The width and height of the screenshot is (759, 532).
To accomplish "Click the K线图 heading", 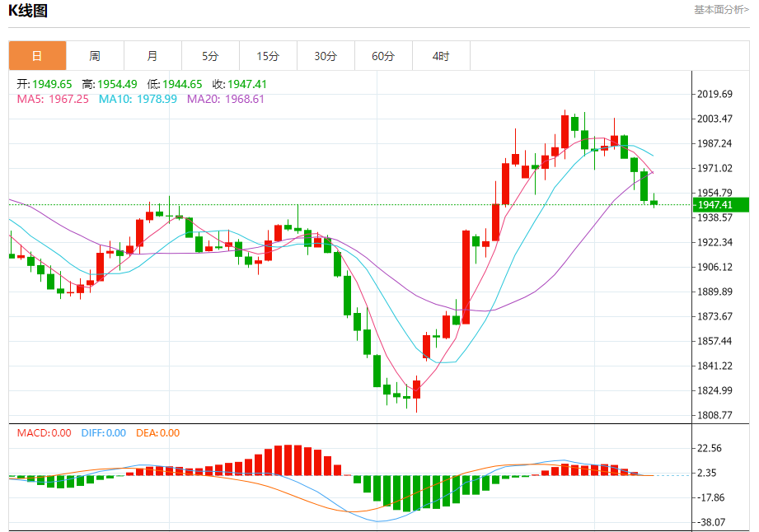I will click(x=27, y=11).
